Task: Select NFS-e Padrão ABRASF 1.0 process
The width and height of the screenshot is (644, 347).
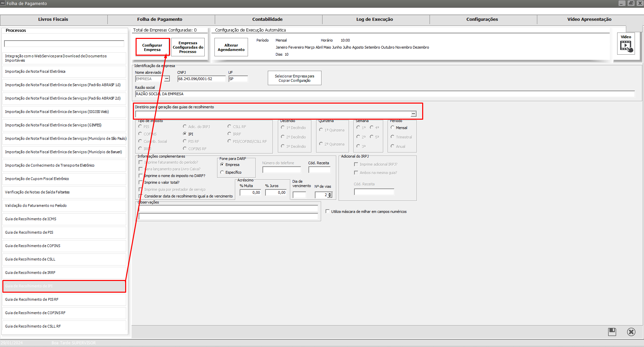Action: (64, 85)
